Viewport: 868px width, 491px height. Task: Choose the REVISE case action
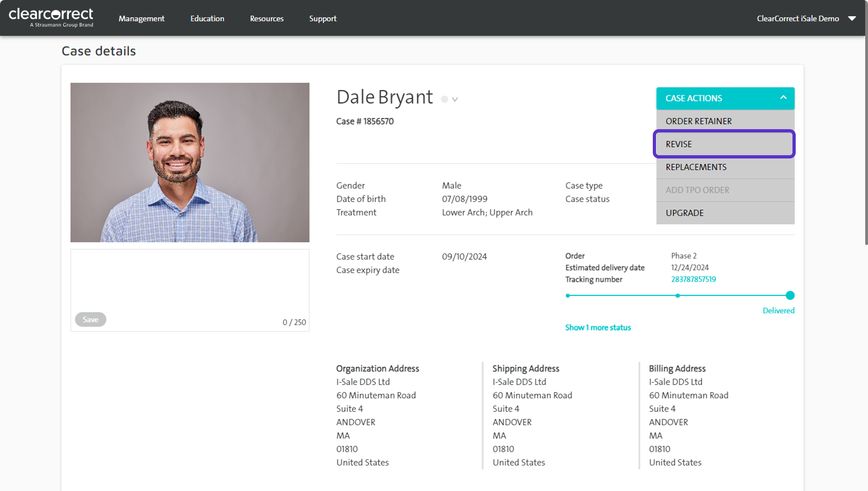[679, 144]
